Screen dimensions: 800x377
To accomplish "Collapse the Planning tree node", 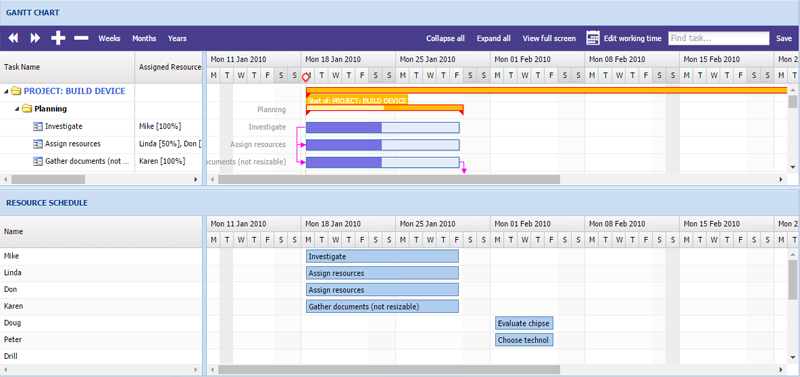I will [17, 109].
